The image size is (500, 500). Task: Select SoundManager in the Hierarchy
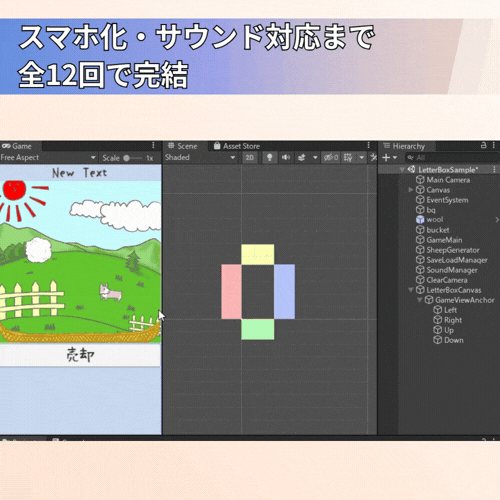(x=452, y=270)
